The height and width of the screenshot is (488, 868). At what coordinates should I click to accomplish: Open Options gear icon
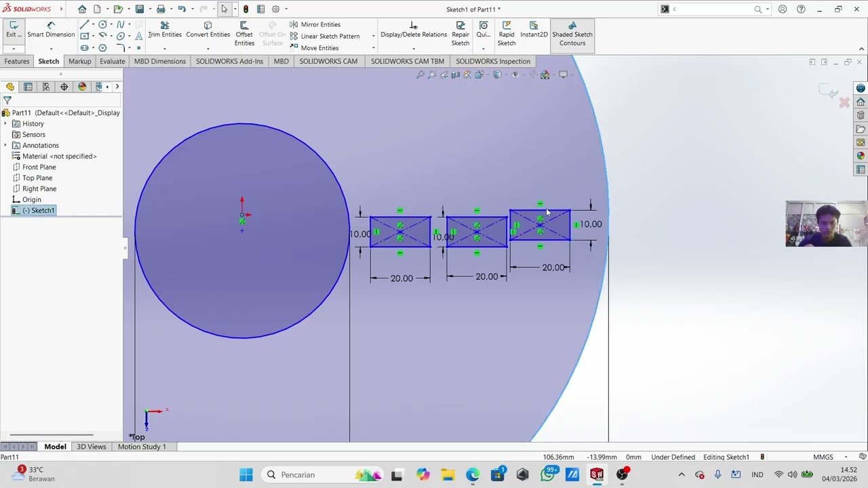276,9
